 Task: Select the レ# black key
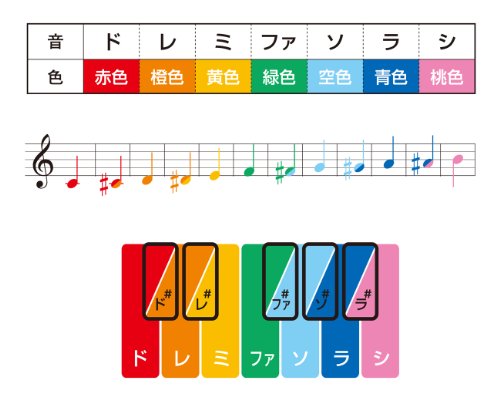coord(200,281)
